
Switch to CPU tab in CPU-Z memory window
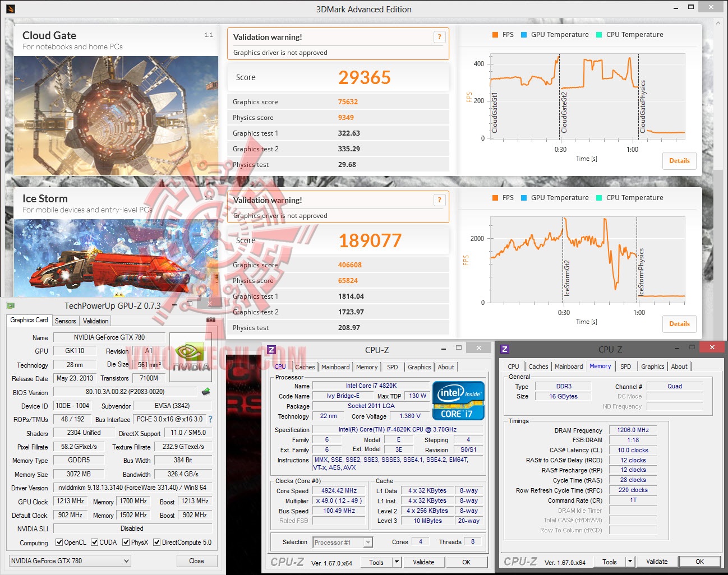tap(513, 367)
